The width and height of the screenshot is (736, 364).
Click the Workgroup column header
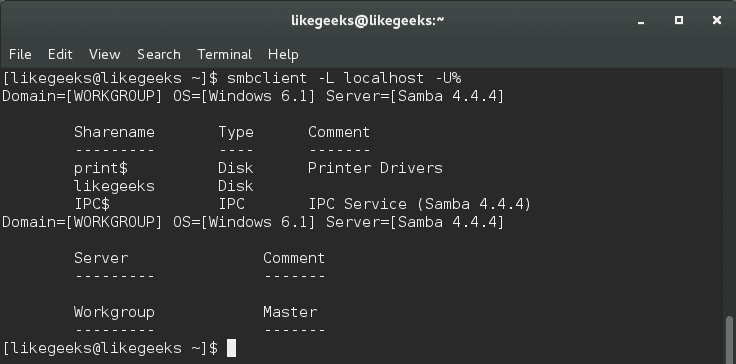click(x=115, y=312)
